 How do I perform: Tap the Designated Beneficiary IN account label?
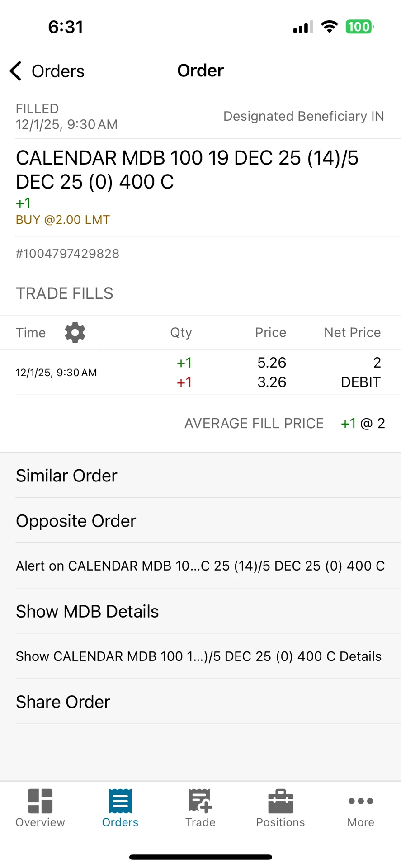point(303,116)
